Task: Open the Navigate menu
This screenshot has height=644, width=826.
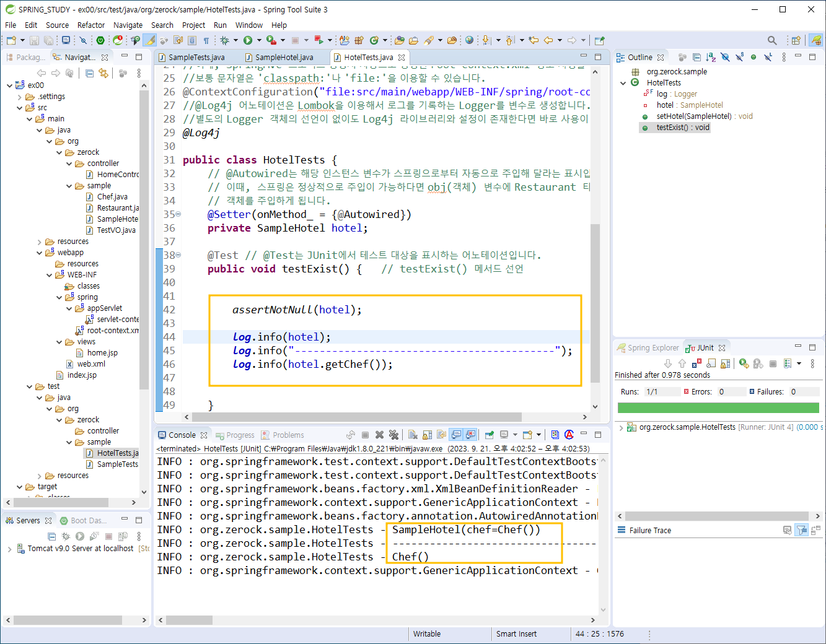Action: [x=128, y=25]
